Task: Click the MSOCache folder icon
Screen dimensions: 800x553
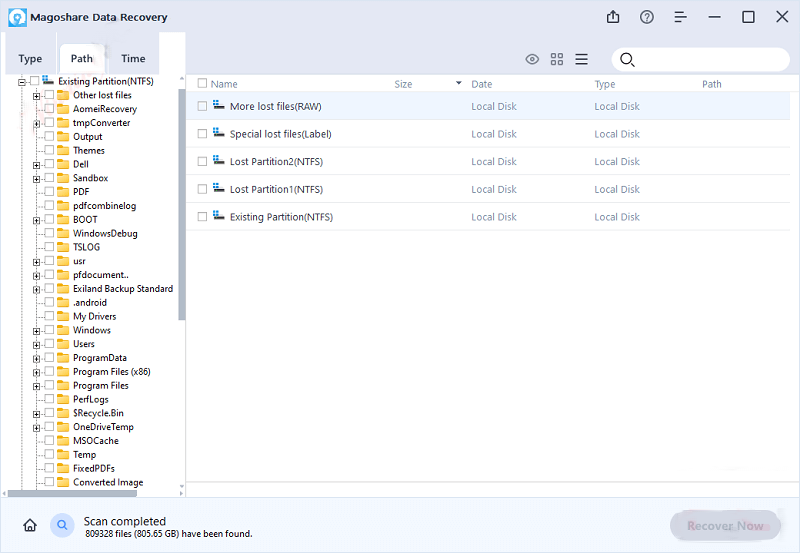Action: click(63, 440)
